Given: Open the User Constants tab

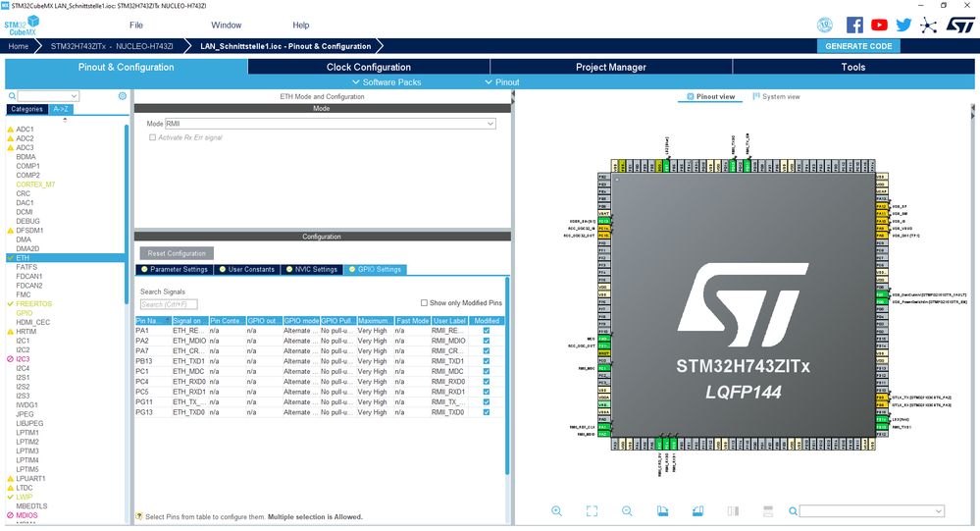Looking at the screenshot, I should pos(247,270).
